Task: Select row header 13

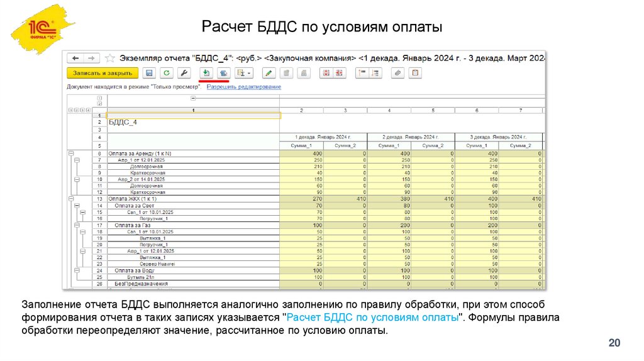Action: pos(99,199)
